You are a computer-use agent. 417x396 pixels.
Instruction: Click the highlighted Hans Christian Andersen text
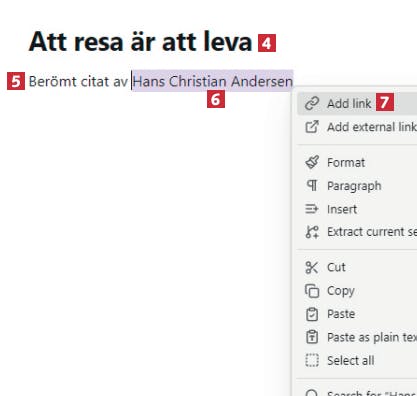pos(213,81)
